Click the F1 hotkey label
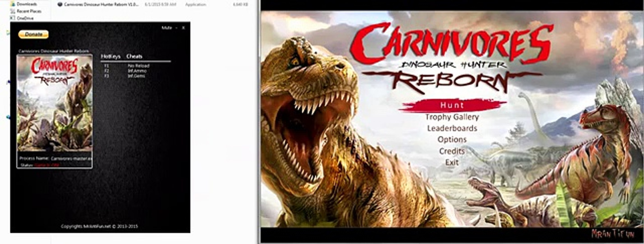Image resolution: width=644 pixels, height=244 pixels. (106, 66)
